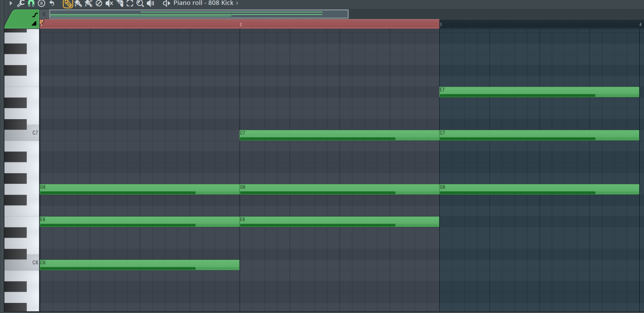Viewport: 644px width, 313px height.
Task: Select the Pencil draw tool
Action: (x=68, y=3)
